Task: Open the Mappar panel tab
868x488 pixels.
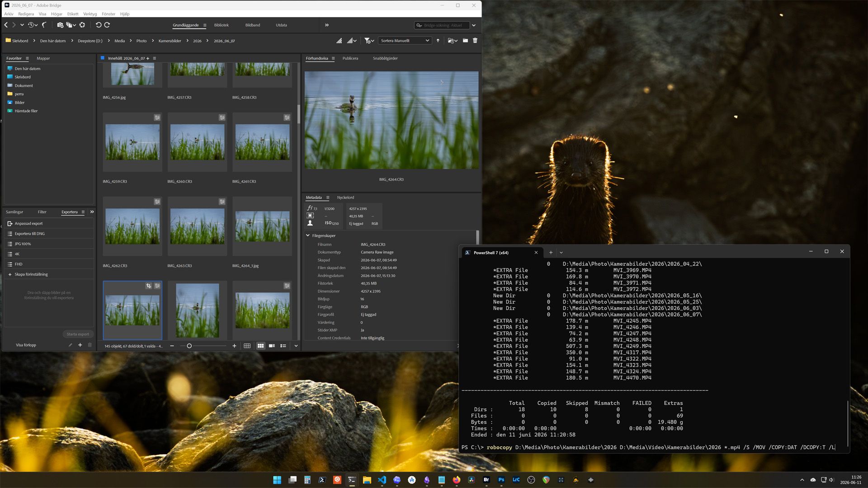Action: click(43, 58)
